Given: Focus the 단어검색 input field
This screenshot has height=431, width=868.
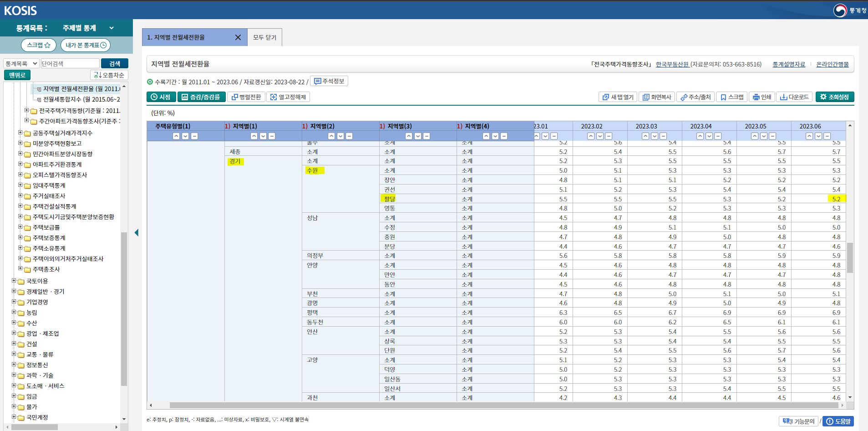Looking at the screenshot, I should (70, 63).
